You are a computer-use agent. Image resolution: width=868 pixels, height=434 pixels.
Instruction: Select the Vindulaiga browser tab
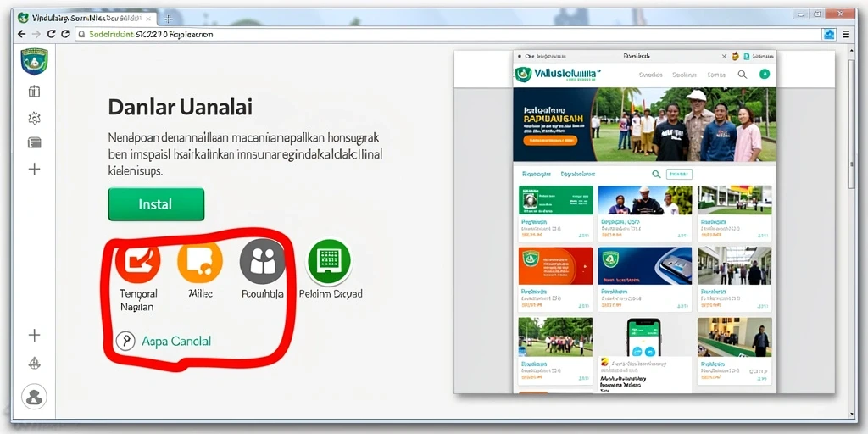point(87,19)
